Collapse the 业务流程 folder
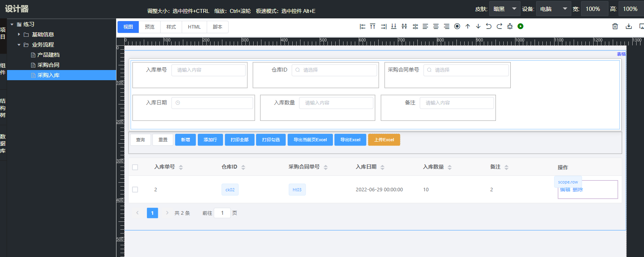Screen dimensions: 644x257 point(19,45)
